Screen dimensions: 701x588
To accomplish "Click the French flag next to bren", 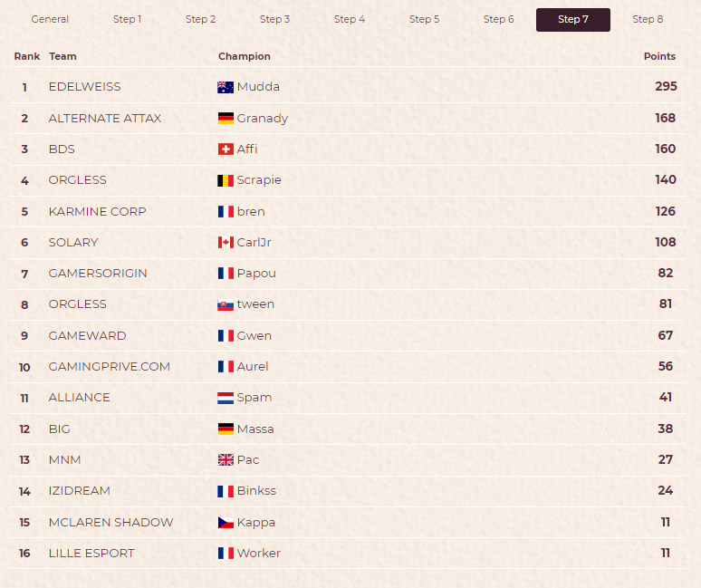I will click(226, 211).
